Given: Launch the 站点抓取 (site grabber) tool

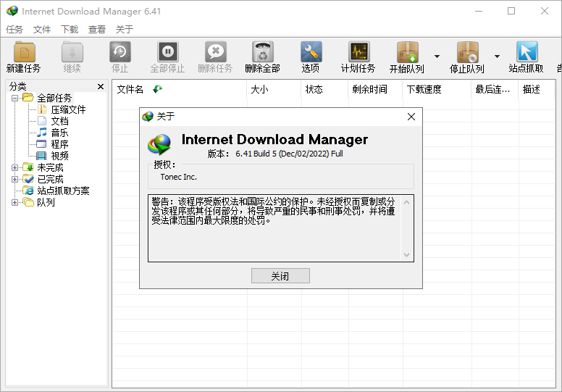Looking at the screenshot, I should [x=527, y=53].
